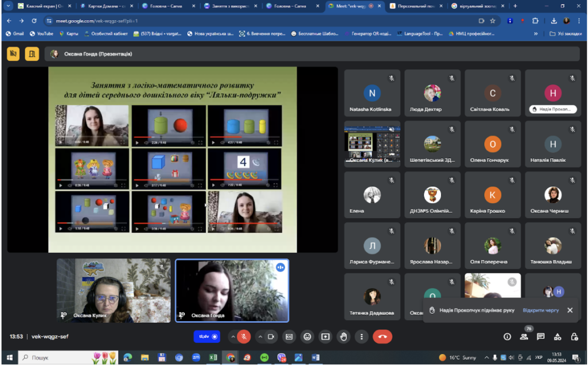The image size is (588, 366).
Task: Click the red leave call button
Action: pyautogui.click(x=382, y=337)
